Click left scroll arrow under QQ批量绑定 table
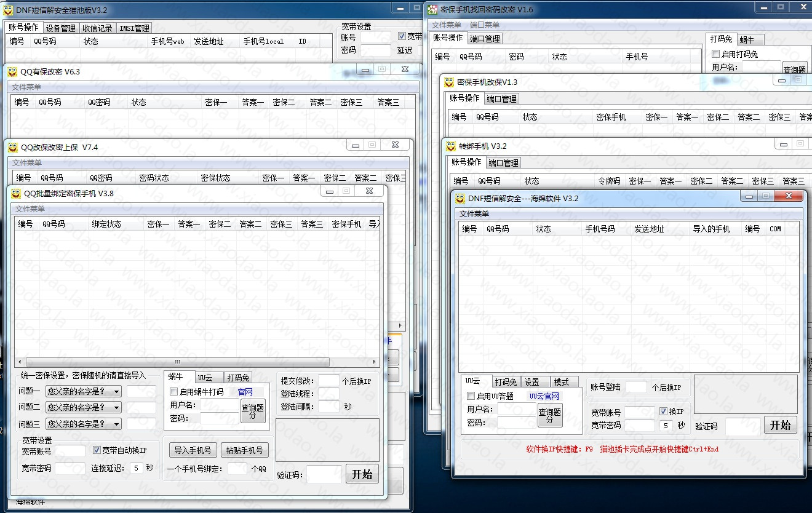Image resolution: width=812 pixels, height=513 pixels. click(x=20, y=362)
